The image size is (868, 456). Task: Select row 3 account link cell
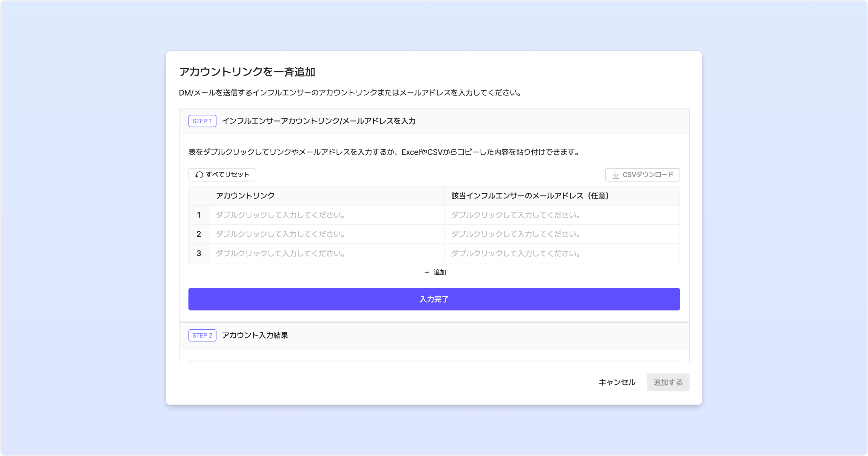pyautogui.click(x=326, y=253)
